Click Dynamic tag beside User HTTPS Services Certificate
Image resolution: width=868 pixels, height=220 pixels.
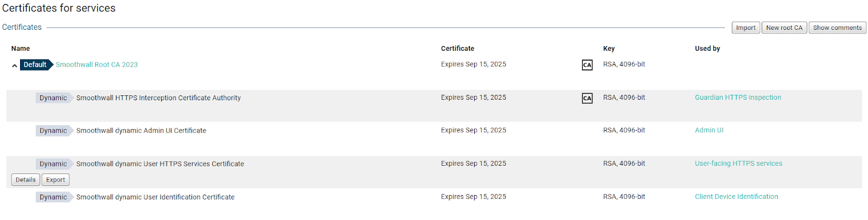53,164
